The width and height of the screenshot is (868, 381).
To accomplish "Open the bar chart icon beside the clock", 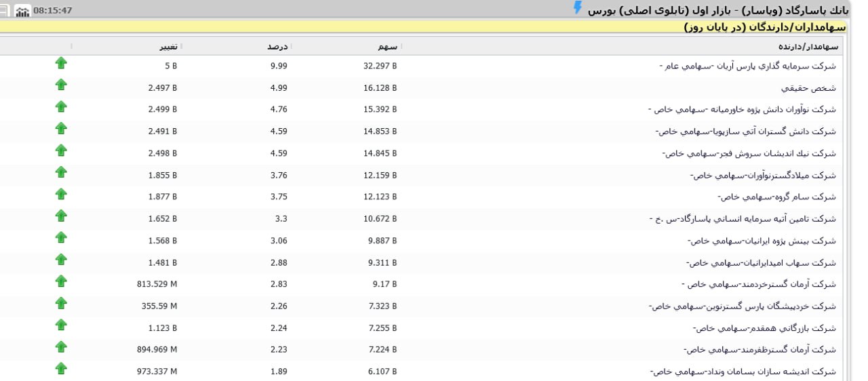I will tap(22, 11).
